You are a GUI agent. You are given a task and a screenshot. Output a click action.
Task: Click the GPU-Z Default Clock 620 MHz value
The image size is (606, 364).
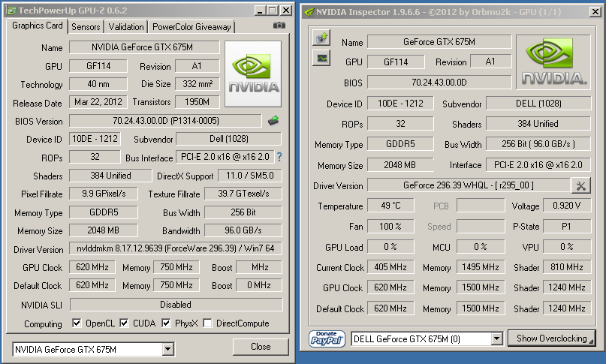(92, 285)
